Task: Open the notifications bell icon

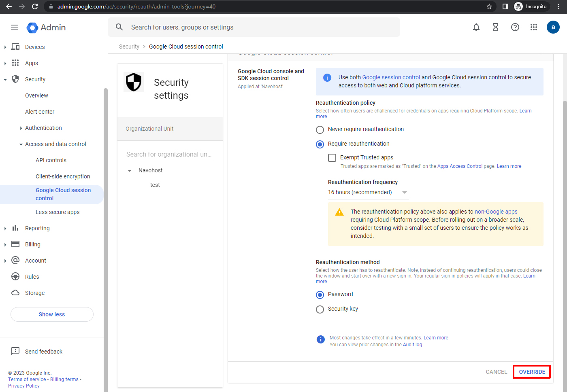Action: click(476, 27)
